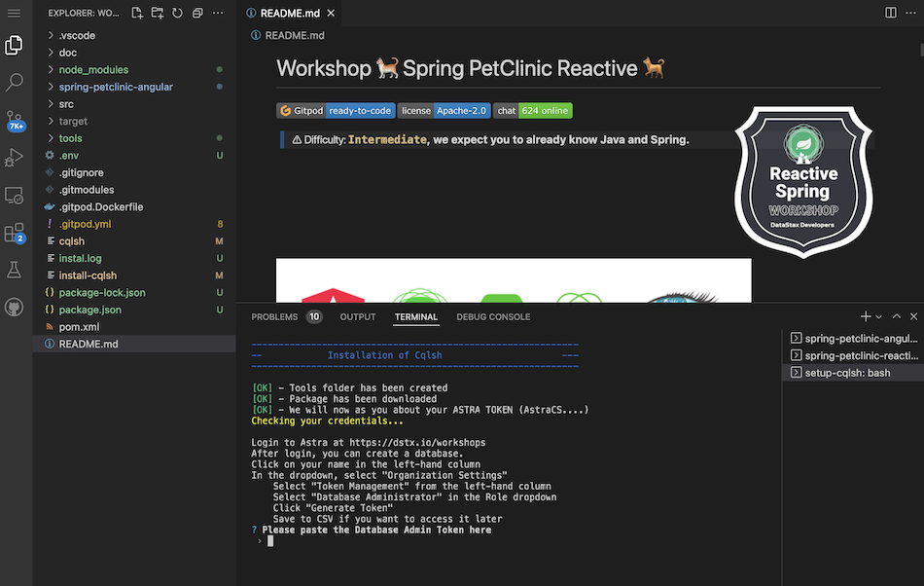The image size is (924, 586).
Task: Expand the spring-petclinic-angular folder
Action: click(x=115, y=87)
